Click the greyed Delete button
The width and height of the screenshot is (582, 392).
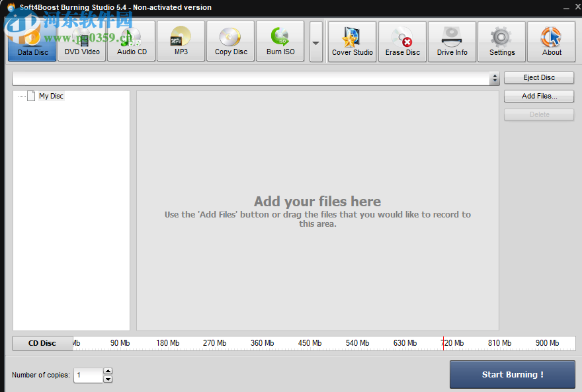click(x=539, y=114)
